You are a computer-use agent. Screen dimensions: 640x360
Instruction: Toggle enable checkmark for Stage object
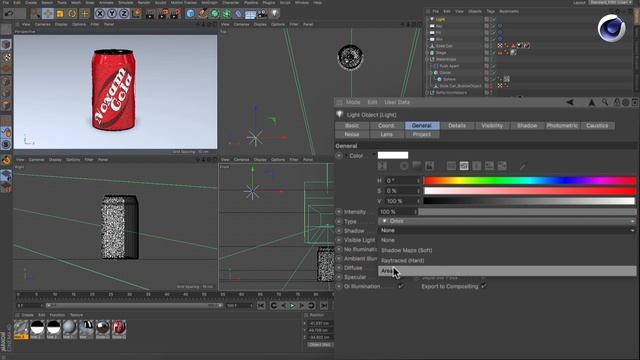493,53
